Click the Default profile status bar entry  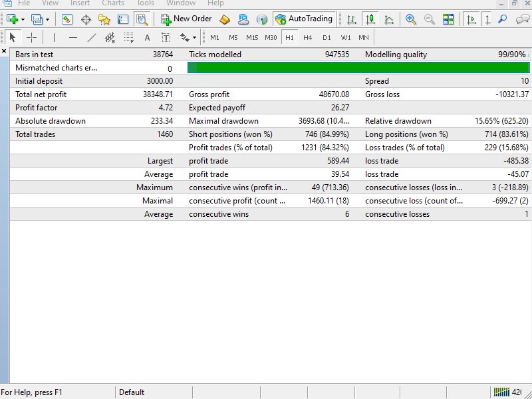(132, 392)
